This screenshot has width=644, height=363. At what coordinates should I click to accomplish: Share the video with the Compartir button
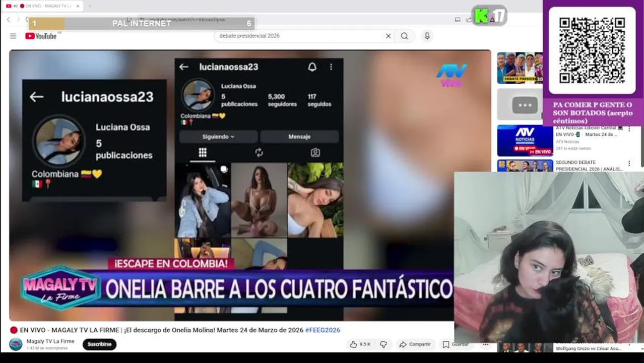pyautogui.click(x=415, y=344)
